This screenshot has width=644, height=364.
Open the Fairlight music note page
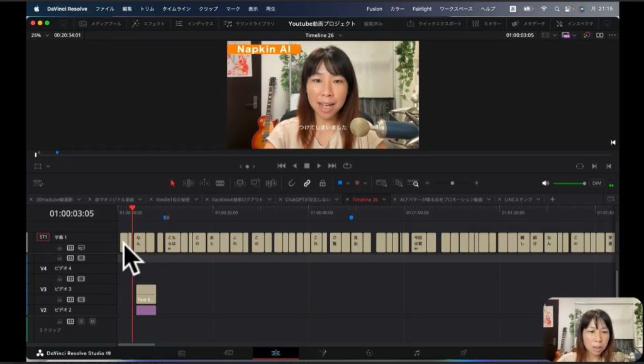[416, 353]
